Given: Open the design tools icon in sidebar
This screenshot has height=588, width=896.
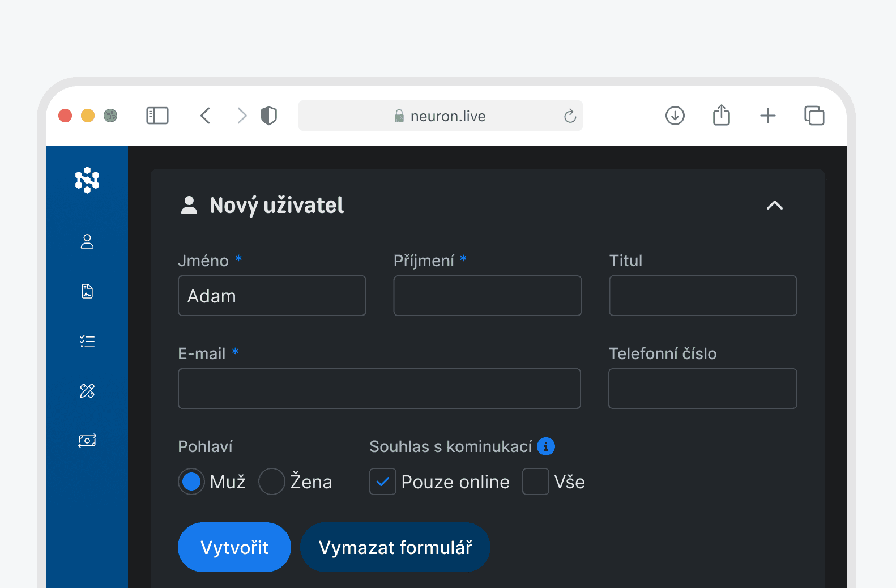Looking at the screenshot, I should [x=87, y=391].
